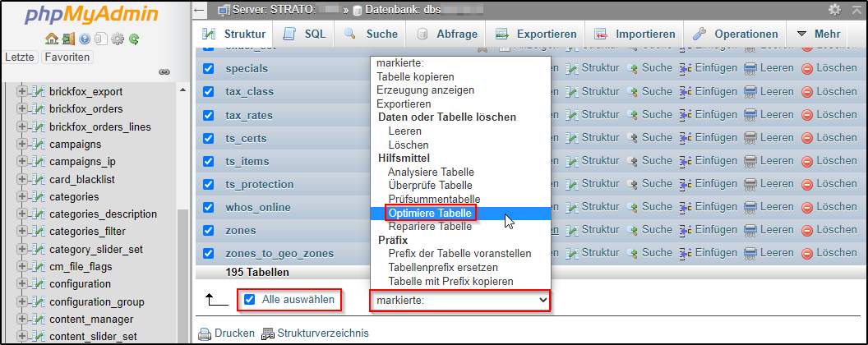868x345 pixels.
Task: Click red Löschen icon in ts_items row
Action: pyautogui.click(x=807, y=161)
